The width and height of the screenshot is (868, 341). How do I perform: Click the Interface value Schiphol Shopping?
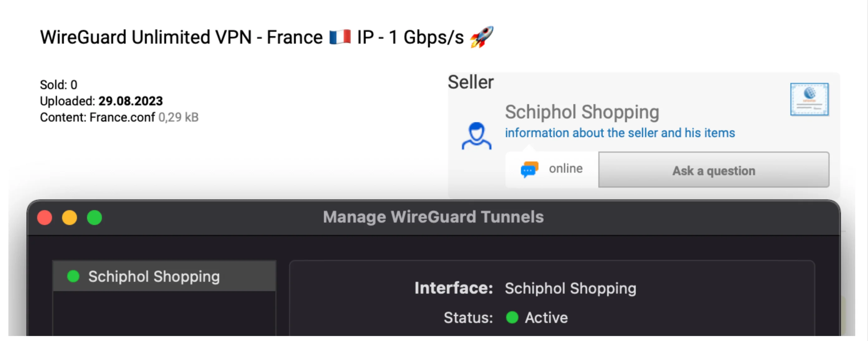pos(570,288)
